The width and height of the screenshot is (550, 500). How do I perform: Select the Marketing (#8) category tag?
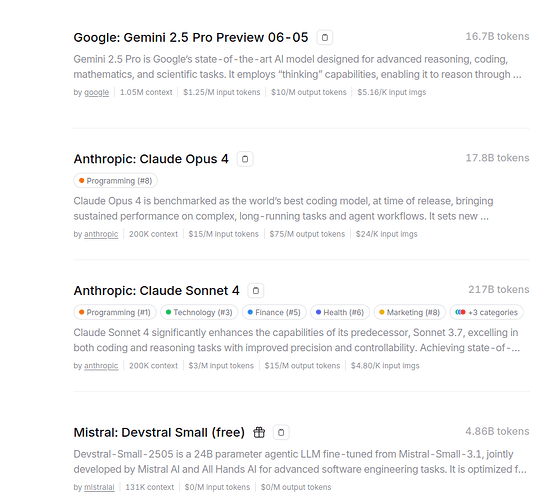(409, 312)
